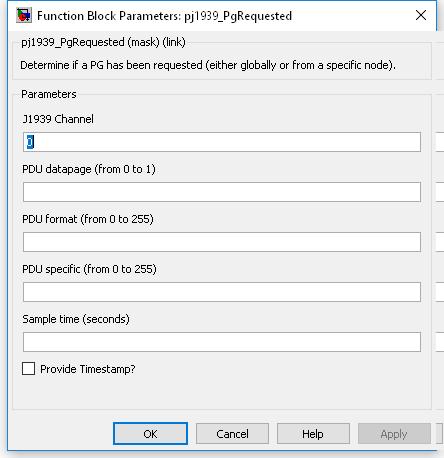This screenshot has height=458, width=444.
Task: Enable the Provide Timestamp checkbox
Action: click(x=28, y=369)
